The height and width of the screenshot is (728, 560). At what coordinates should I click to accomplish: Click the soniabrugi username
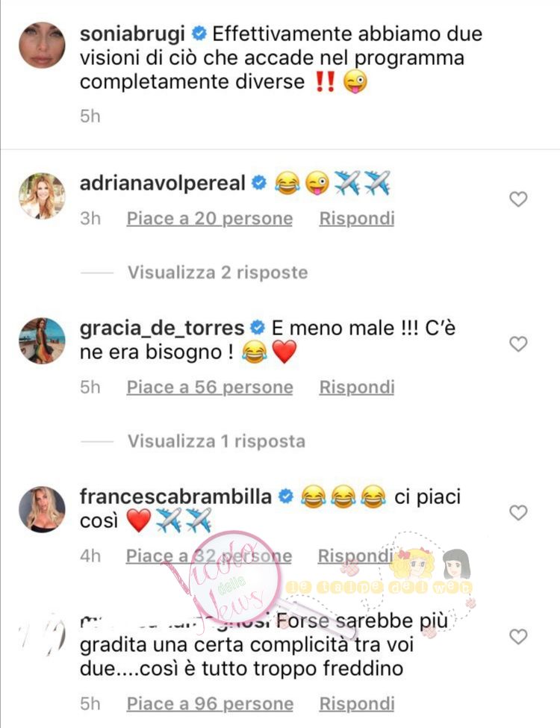click(x=132, y=34)
